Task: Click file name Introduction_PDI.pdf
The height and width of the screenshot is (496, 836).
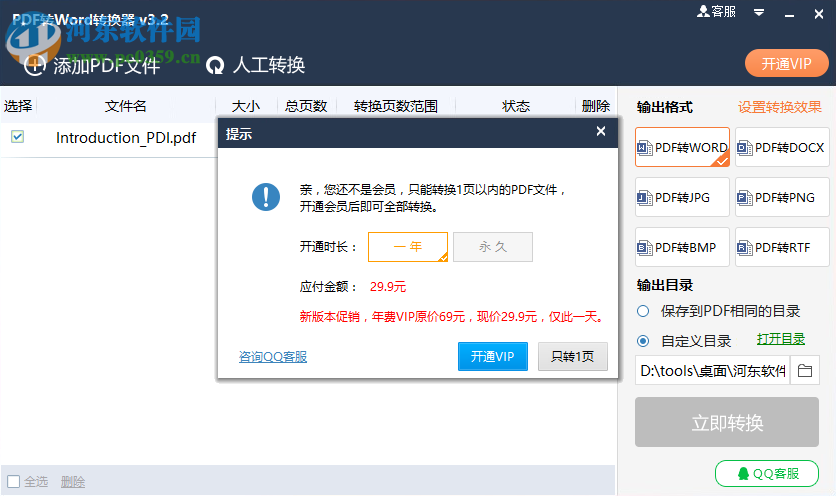Action: [x=126, y=138]
